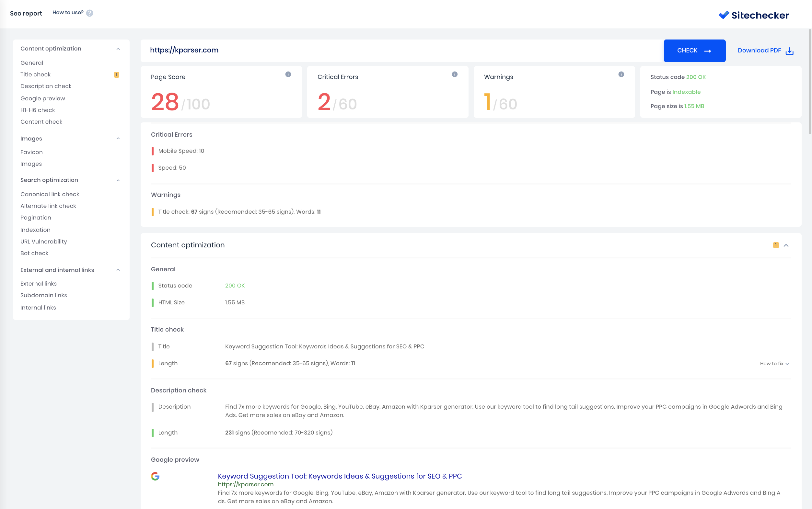Click Title check warning badge in sidebar

117,75
